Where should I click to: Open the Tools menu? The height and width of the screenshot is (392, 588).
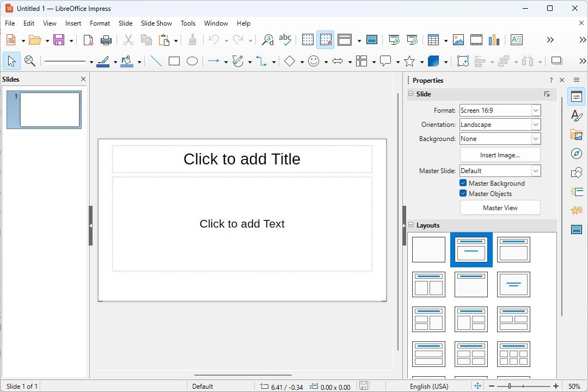[x=188, y=23]
